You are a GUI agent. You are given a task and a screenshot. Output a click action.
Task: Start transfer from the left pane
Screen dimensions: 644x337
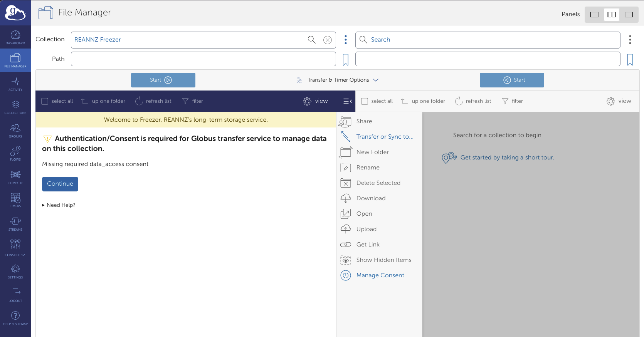click(x=163, y=80)
